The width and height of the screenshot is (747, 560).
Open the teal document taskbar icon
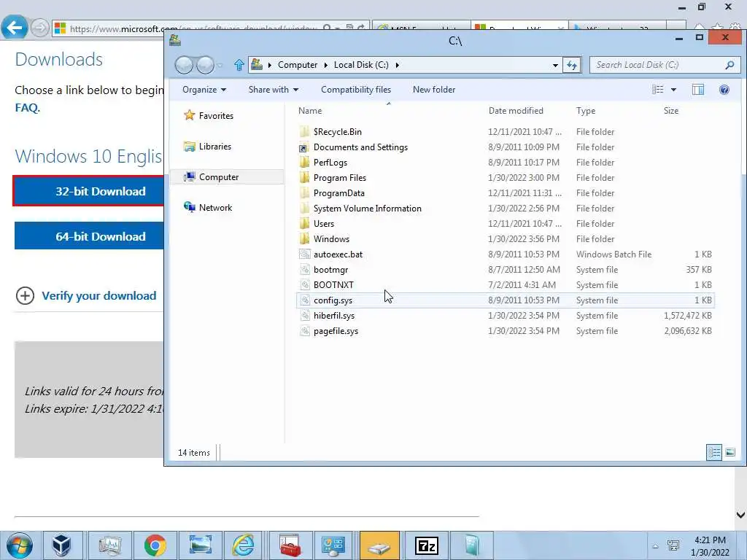pyautogui.click(x=471, y=545)
